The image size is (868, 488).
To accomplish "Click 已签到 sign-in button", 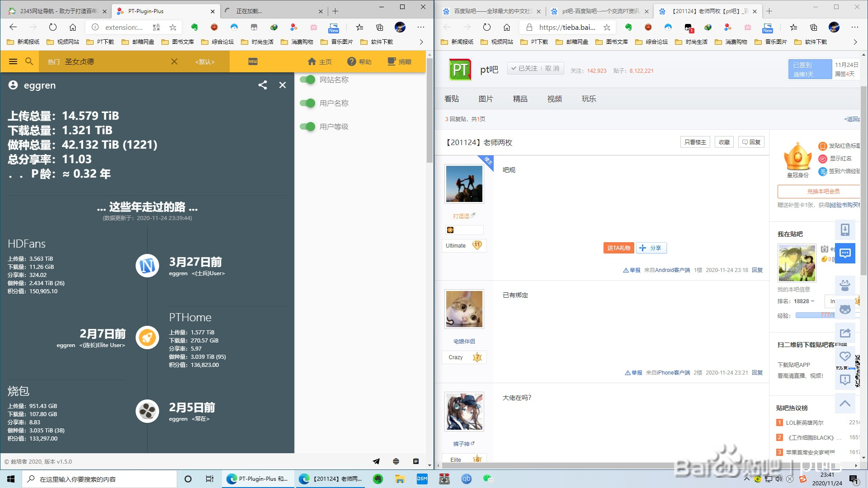I will coord(810,69).
